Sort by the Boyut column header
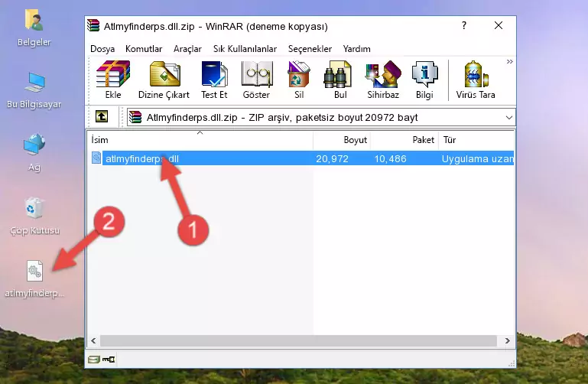The width and height of the screenshot is (588, 384). pyautogui.click(x=342, y=140)
